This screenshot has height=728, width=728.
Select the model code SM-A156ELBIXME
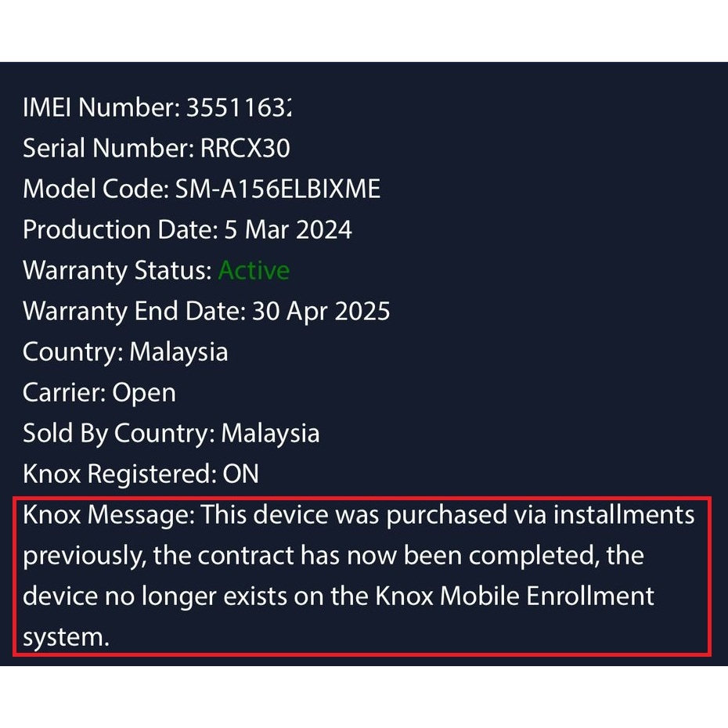[x=277, y=189]
